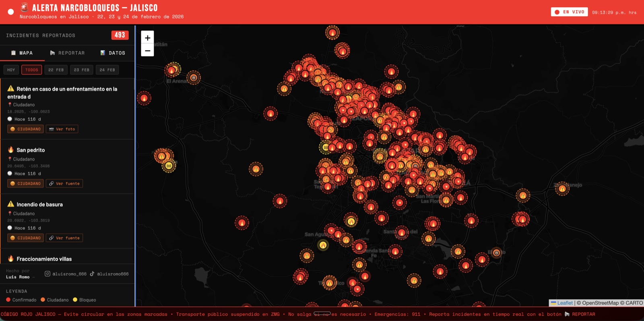The width and height of the screenshot is (644, 321).
Task: Click the flag icon beside ticker REPORTAR
Action: pyautogui.click(x=567, y=314)
